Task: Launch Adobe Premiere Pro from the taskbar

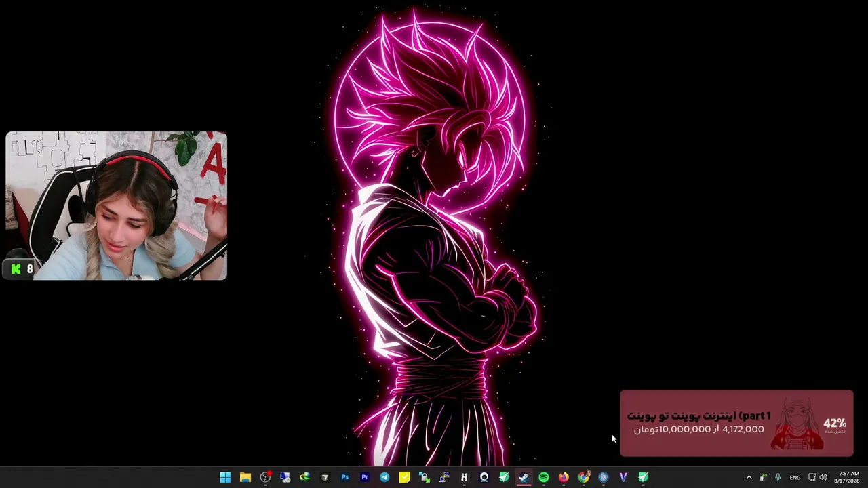Action: point(365,477)
